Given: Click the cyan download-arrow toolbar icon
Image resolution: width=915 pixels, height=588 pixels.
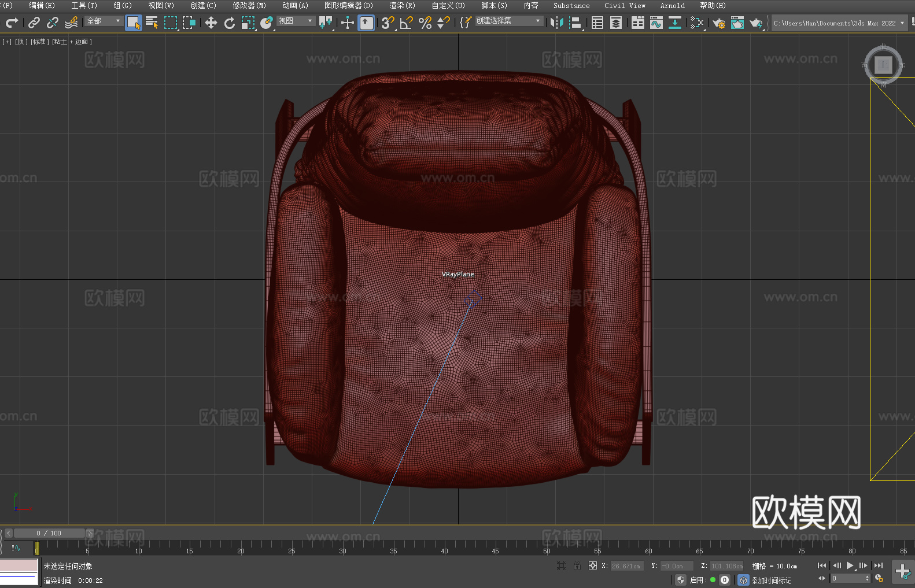Looking at the screenshot, I should (675, 23).
